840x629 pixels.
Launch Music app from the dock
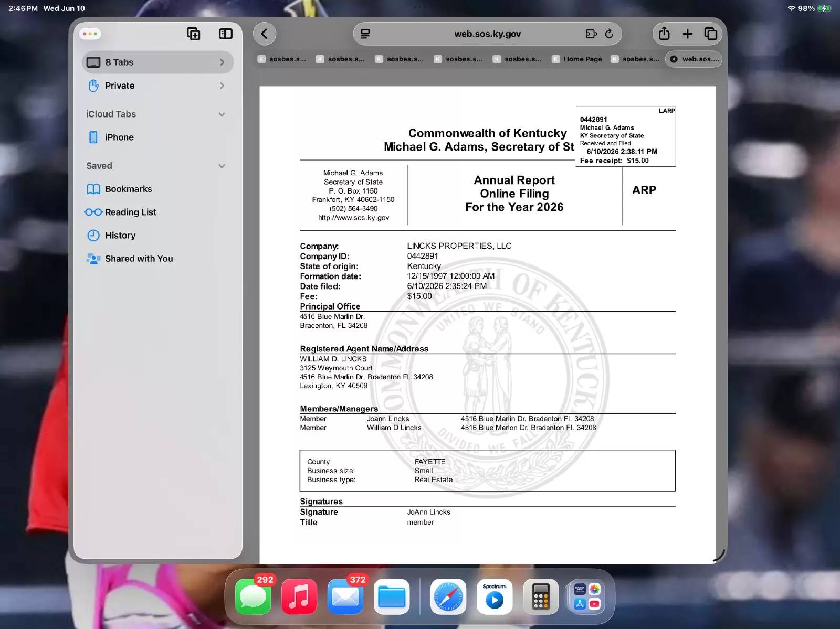[x=299, y=596]
